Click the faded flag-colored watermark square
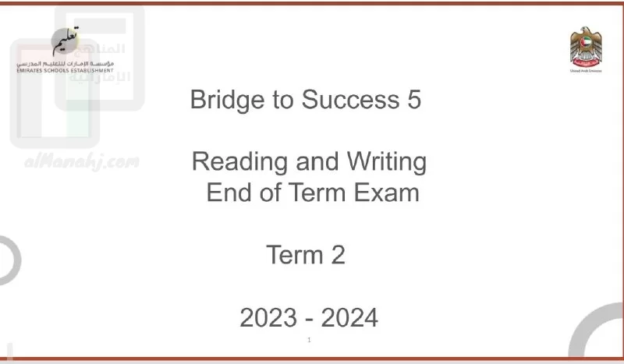The height and width of the screenshot is (364, 624). [55, 94]
